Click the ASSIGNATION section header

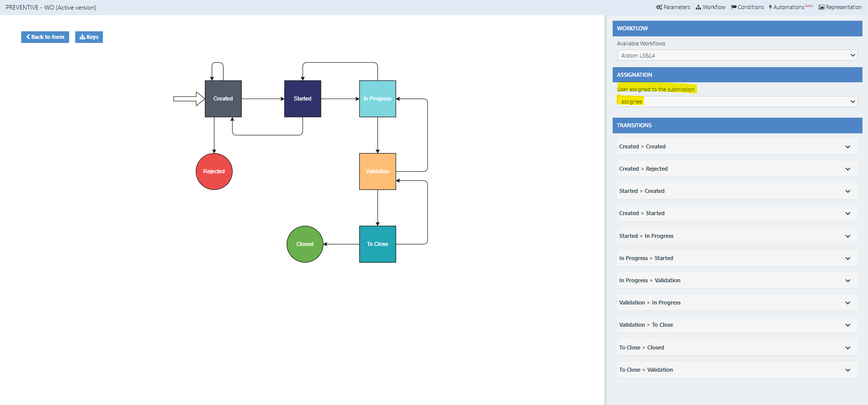coord(737,75)
